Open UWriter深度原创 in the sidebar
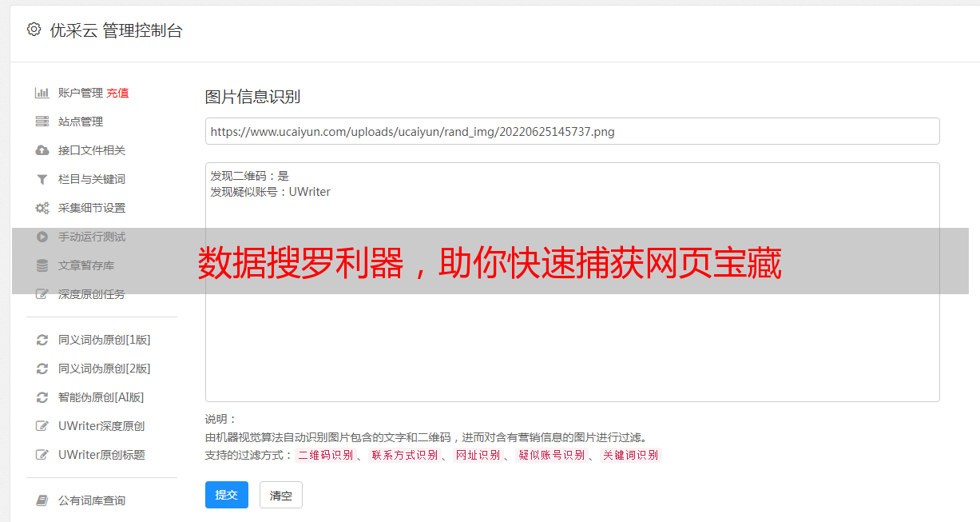This screenshot has height=522, width=980. pos(101,426)
